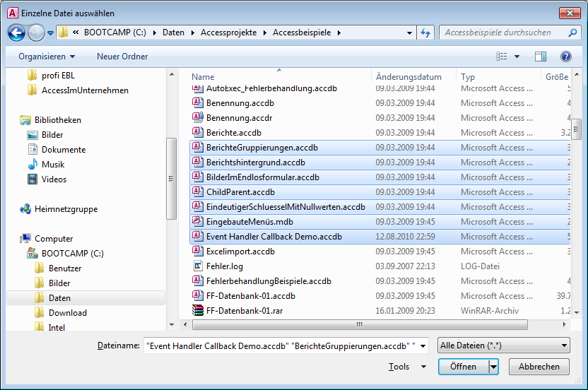Select the Download folder in tree
Viewport: 588px width, 390px height.
click(67, 313)
